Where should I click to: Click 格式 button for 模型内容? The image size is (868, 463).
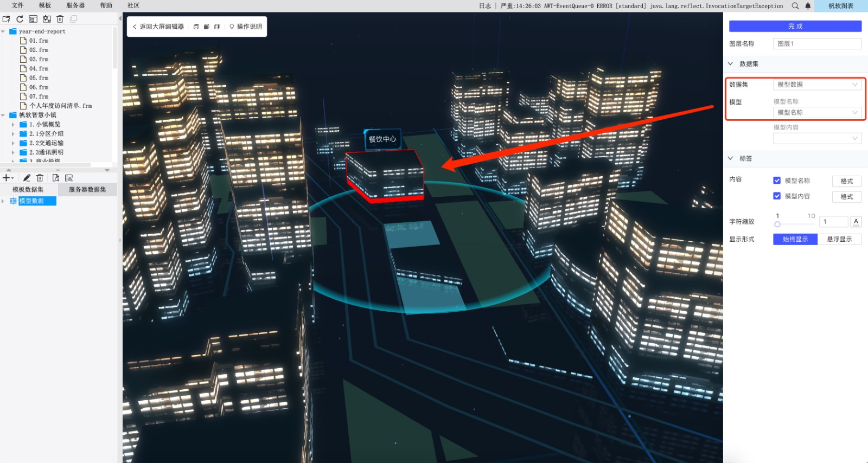[847, 197]
